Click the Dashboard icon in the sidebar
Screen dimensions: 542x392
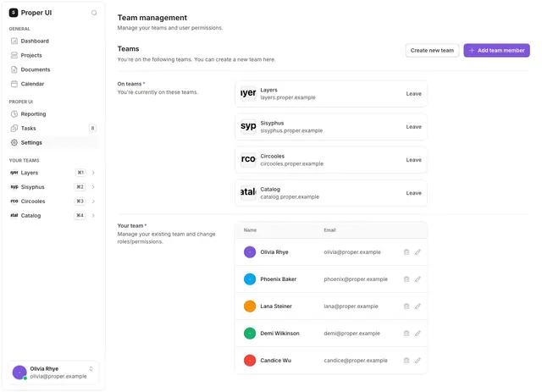(14, 41)
